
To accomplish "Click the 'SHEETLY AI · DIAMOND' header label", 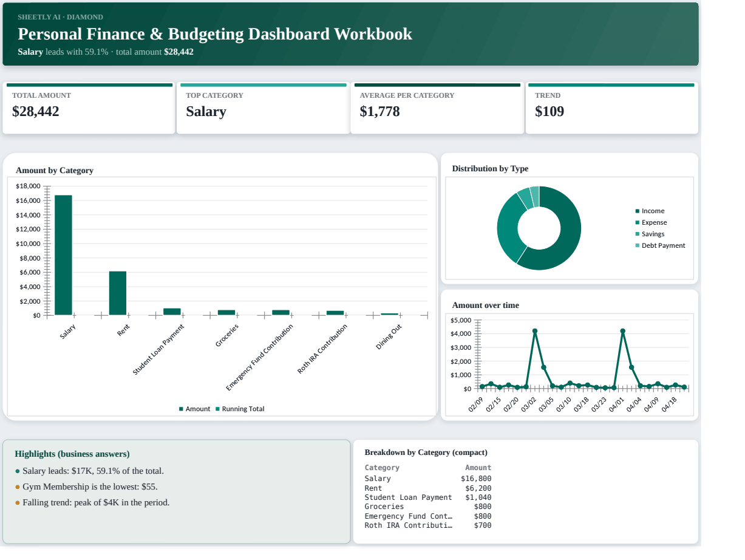I will pos(60,17).
